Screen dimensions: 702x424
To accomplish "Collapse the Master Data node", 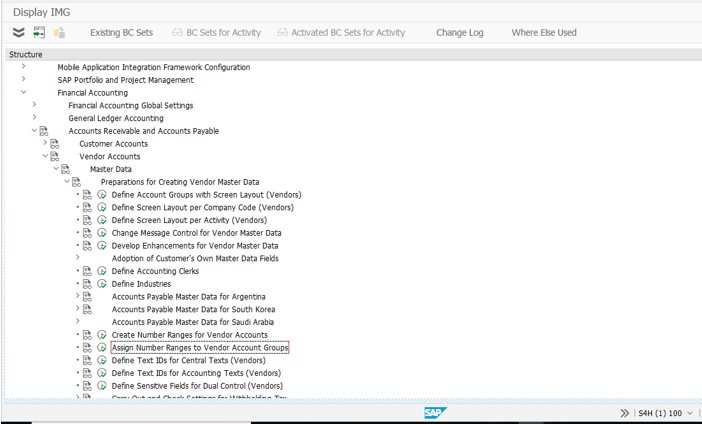I will [56, 168].
